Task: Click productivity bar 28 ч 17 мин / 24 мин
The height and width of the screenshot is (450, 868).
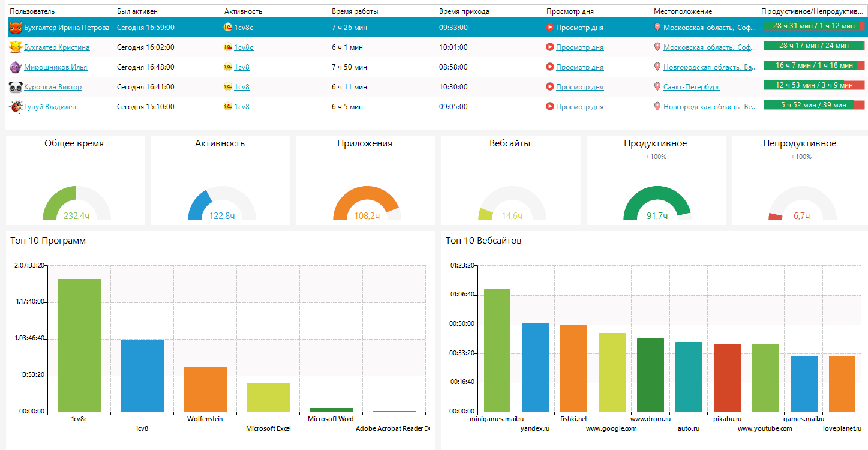Action: [814, 46]
